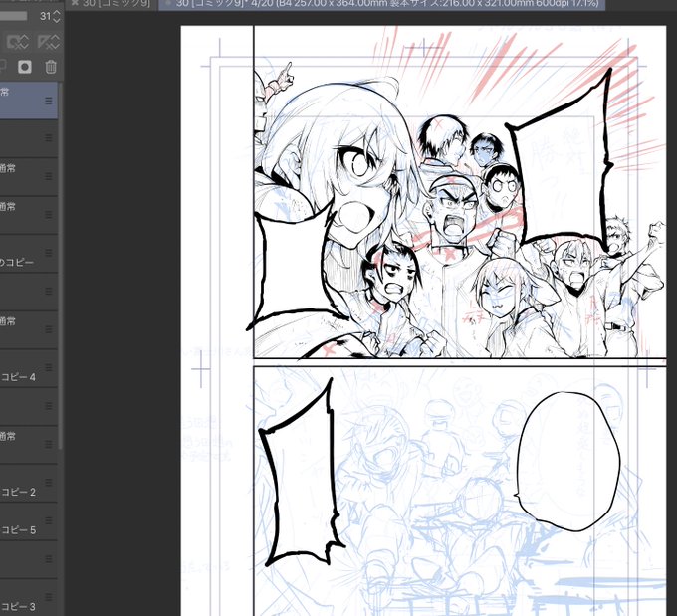Adjust the layer opacity slider
Screen dimensions: 677x616
tap(13, 16)
